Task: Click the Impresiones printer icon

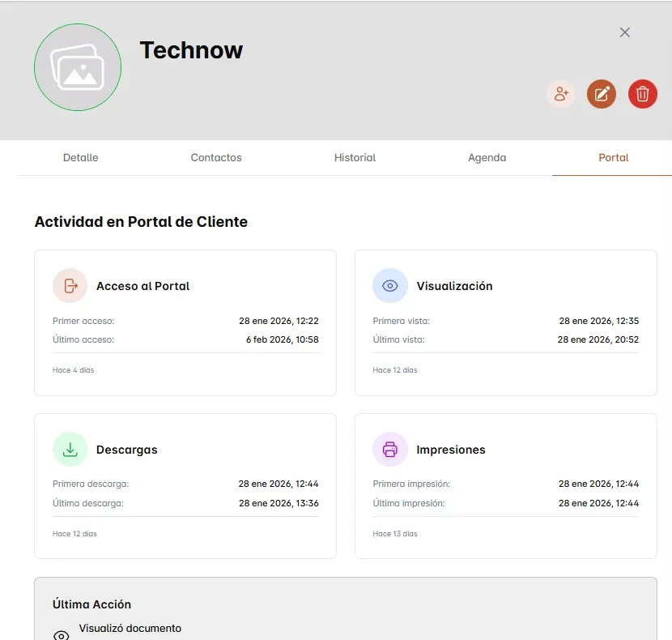Action: point(390,449)
